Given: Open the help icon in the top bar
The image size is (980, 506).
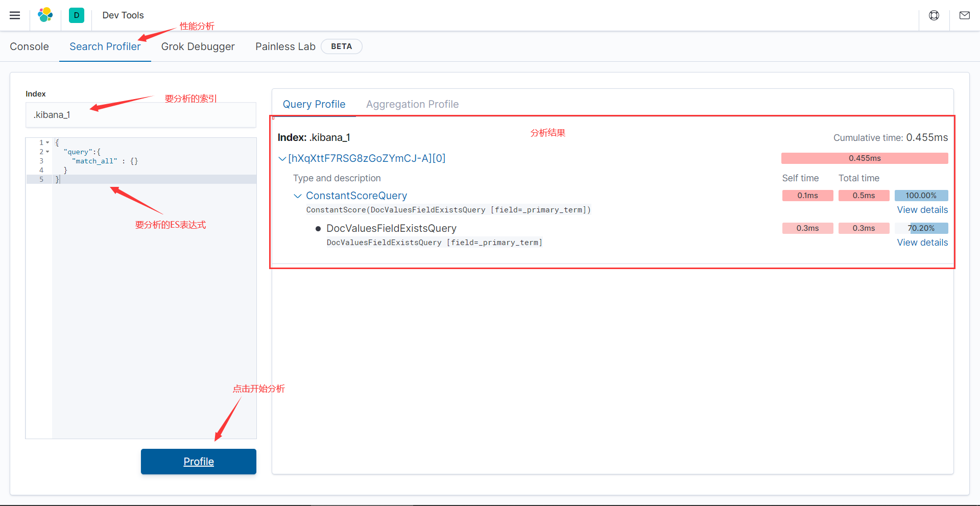Looking at the screenshot, I should (934, 15).
